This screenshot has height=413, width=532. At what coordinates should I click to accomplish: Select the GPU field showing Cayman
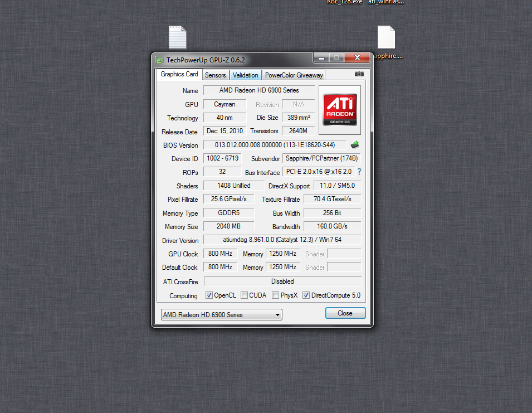point(224,104)
